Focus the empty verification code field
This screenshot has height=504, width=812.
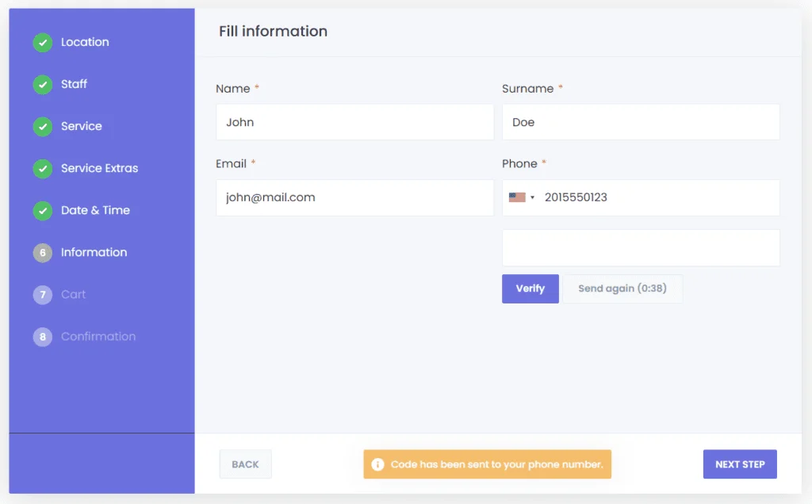(641, 248)
